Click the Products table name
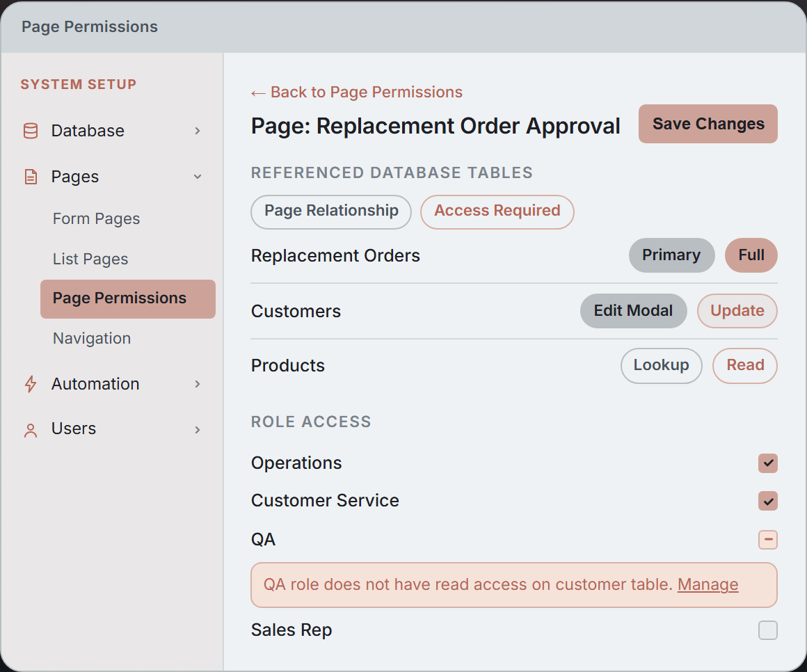 coord(288,365)
